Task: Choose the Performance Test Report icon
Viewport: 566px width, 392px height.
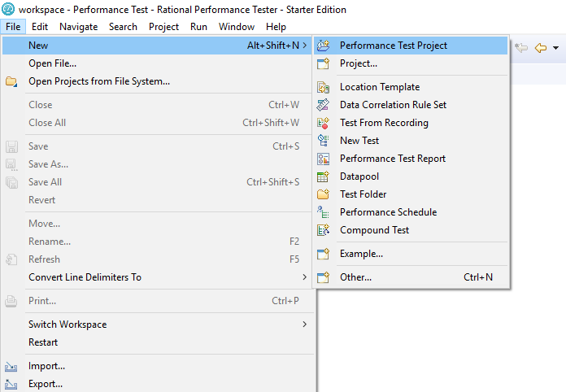Action: pyautogui.click(x=323, y=159)
